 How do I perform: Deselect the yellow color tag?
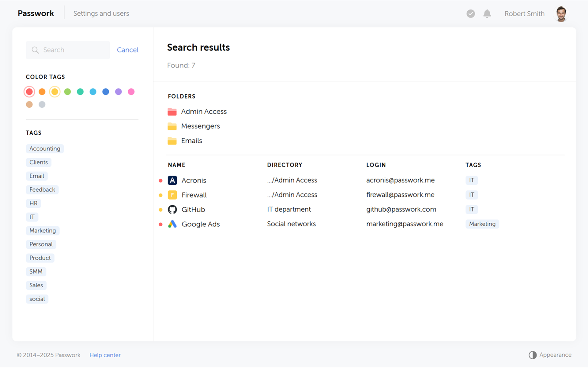55,92
